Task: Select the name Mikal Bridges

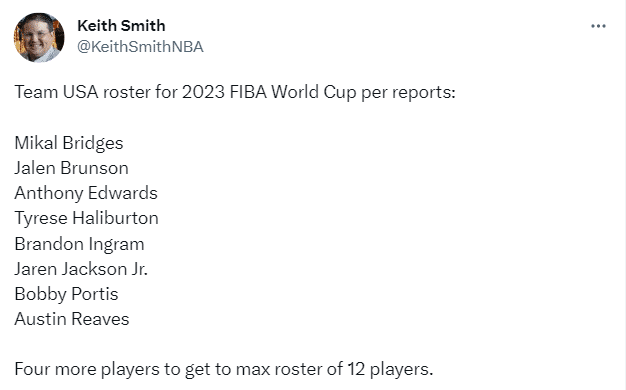Action: [69, 143]
